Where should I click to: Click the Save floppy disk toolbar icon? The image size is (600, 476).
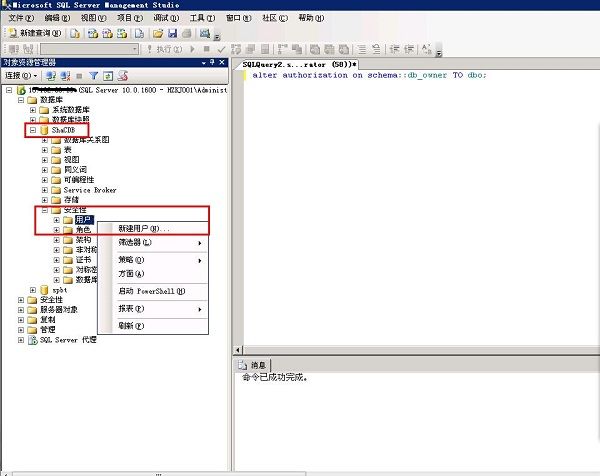point(173,34)
